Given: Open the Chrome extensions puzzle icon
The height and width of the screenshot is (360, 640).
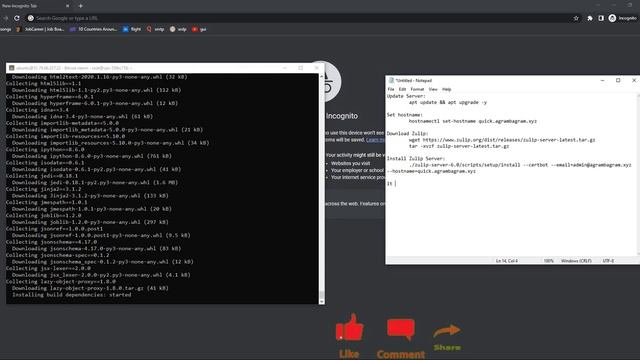Looking at the screenshot, I should 590,18.
